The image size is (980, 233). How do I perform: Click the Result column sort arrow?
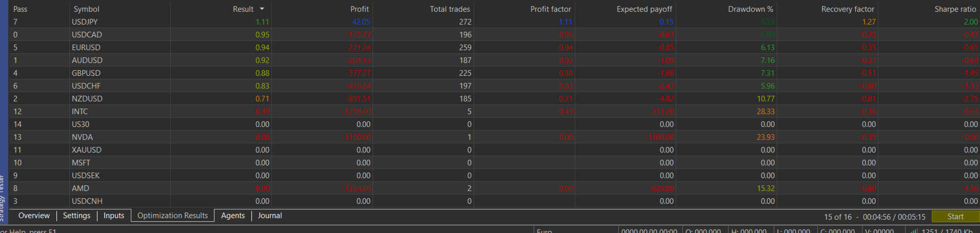[262, 9]
